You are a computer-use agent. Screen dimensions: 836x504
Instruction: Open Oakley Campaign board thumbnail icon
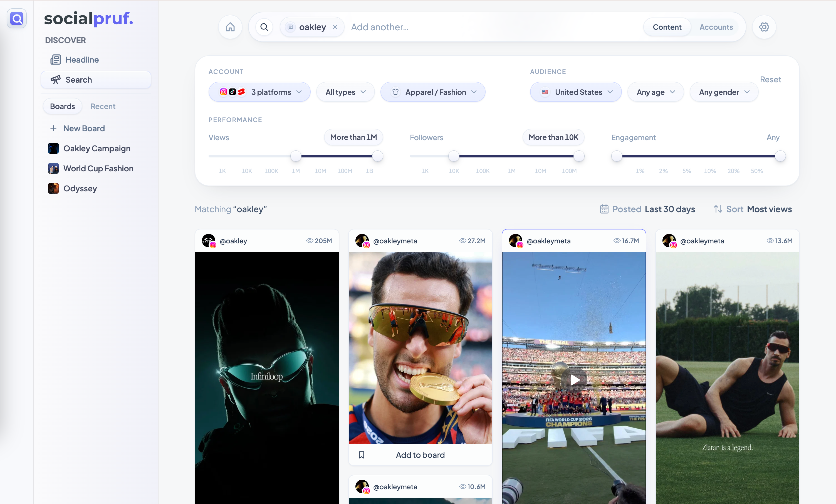pos(53,148)
